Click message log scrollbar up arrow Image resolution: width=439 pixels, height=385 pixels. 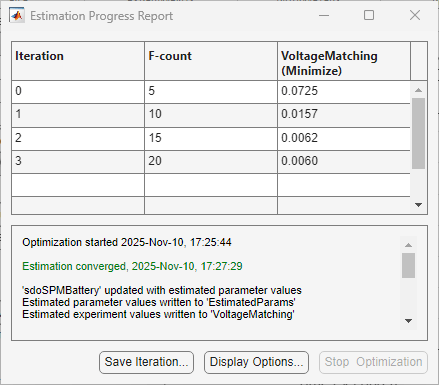tap(408, 245)
